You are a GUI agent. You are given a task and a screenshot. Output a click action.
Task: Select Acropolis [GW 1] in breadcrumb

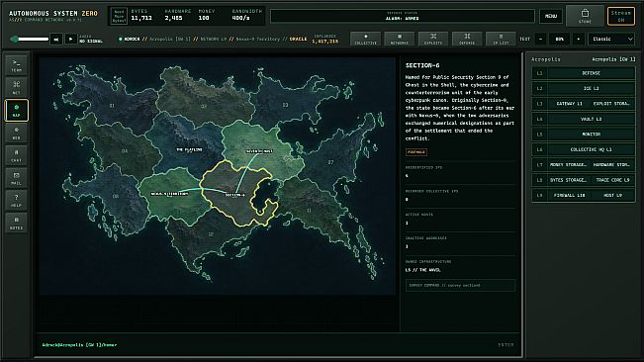170,39
